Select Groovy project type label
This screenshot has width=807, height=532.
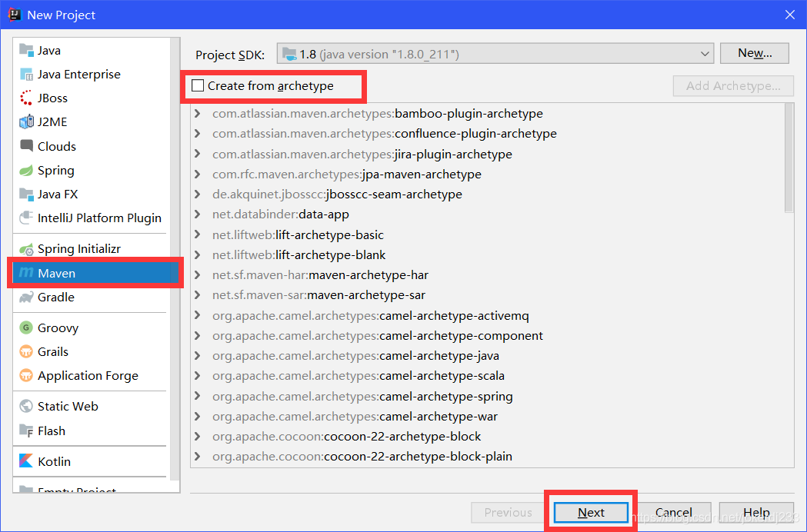[x=58, y=328]
